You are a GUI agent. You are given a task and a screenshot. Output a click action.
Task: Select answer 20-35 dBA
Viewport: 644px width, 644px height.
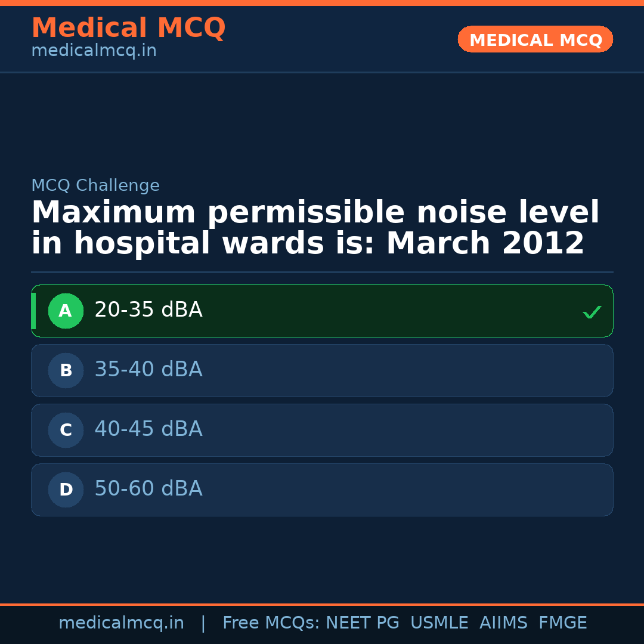[x=148, y=310]
